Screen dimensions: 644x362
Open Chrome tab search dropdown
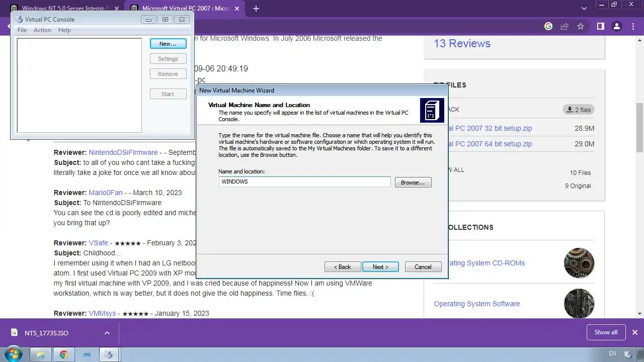click(x=584, y=9)
